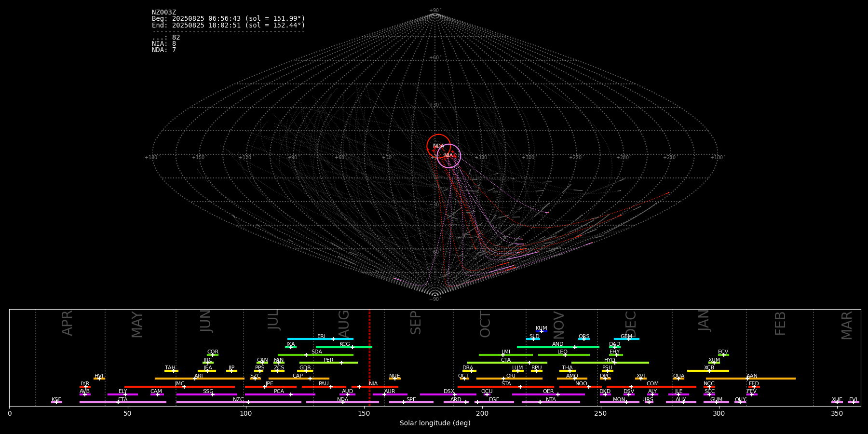The height and width of the screenshot is (434, 868).
Task: Click the KUM shower label in timeline
Action: click(x=541, y=328)
